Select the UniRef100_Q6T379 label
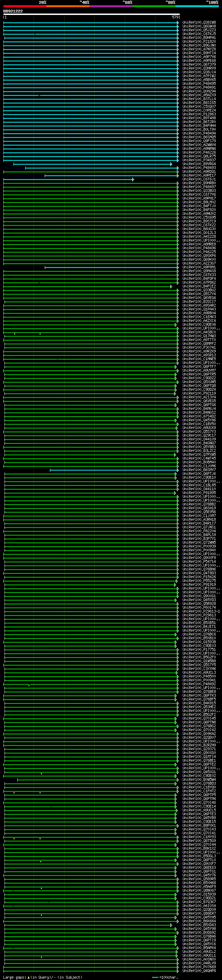This screenshot has height=980, width=222. pyautogui.click(x=199, y=64)
